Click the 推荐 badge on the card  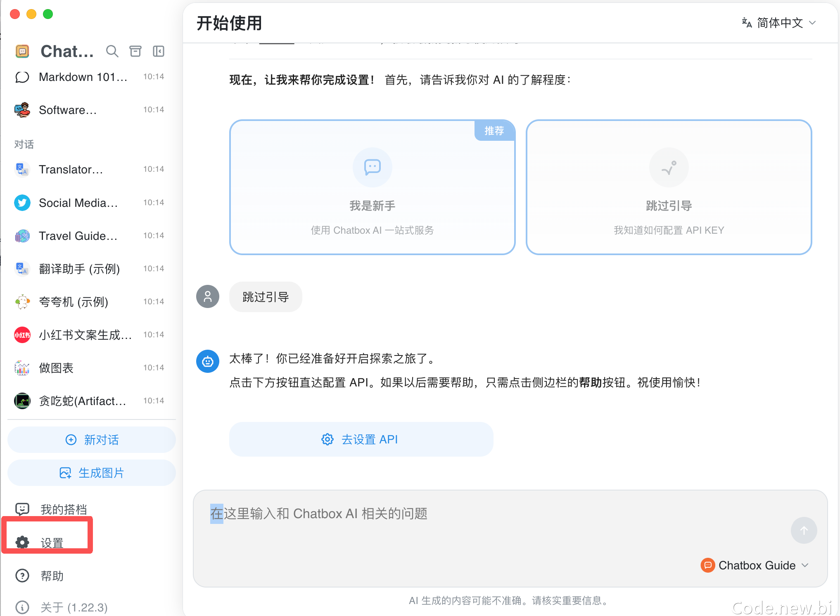point(494,131)
